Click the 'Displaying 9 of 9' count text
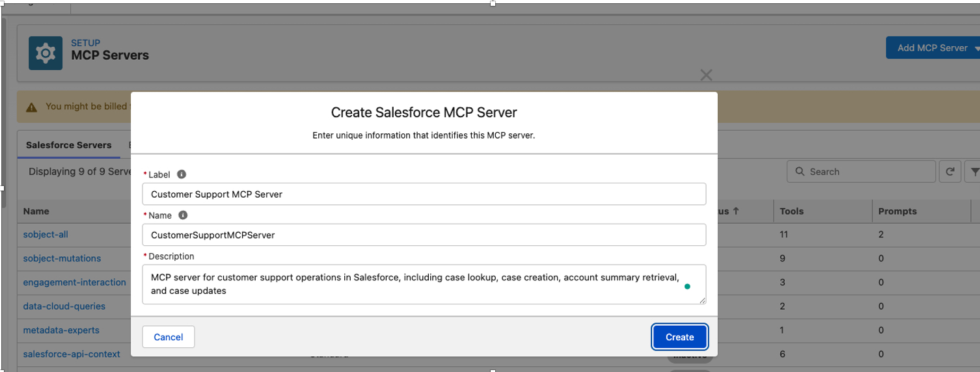The width and height of the screenshot is (980, 372). 80,172
